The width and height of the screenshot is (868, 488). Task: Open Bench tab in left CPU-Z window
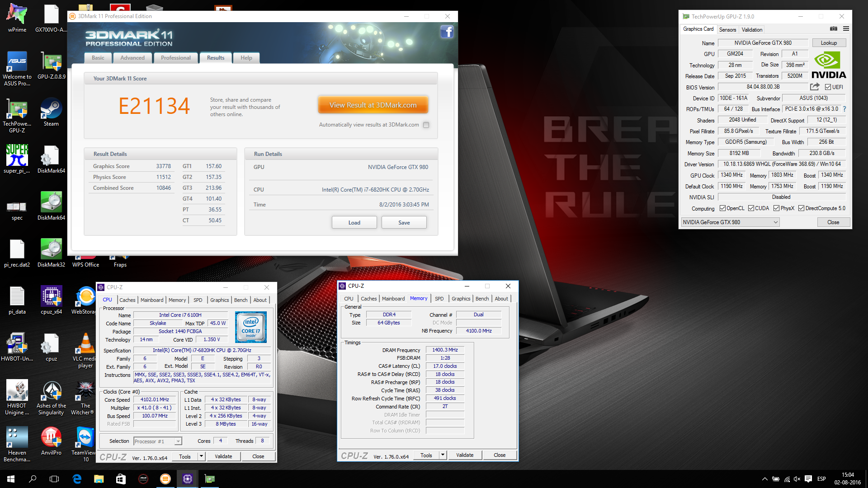[x=241, y=300]
